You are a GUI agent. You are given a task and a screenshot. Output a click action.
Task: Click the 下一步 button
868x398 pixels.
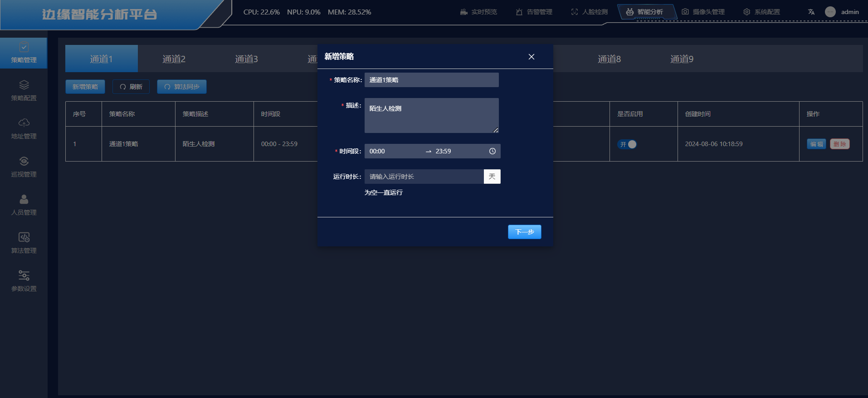(524, 232)
